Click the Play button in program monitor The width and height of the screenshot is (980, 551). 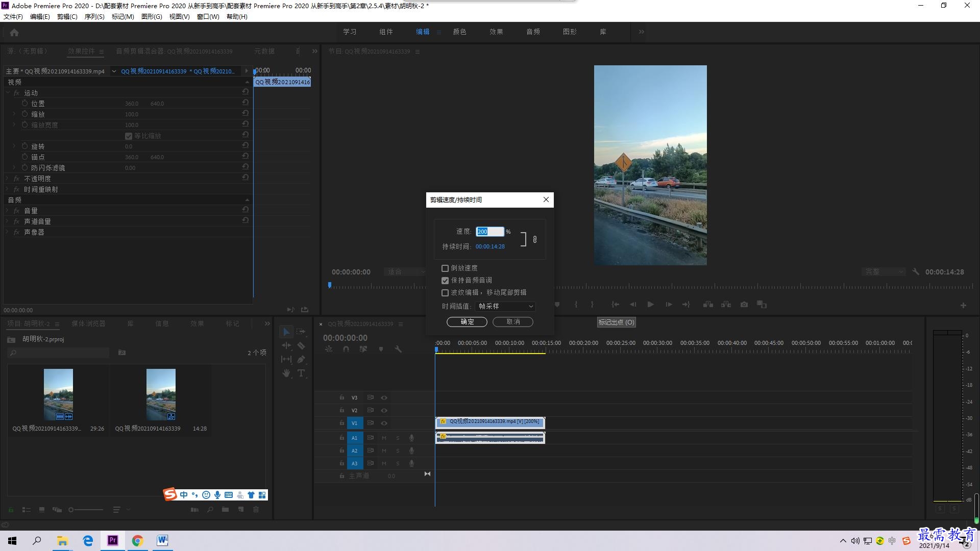650,305
